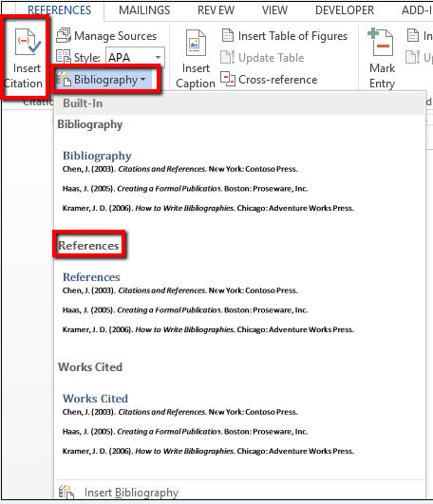Click the Kramer, J. D. (2006) entry under References
Viewport: 433px width, 504px height.
(208, 329)
